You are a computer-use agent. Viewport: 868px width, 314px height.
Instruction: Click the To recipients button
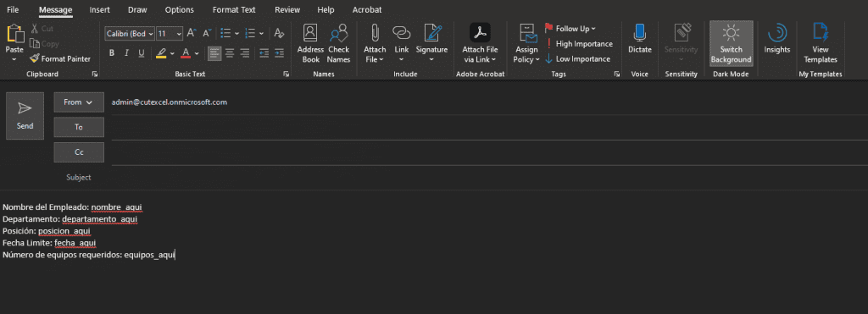coord(79,127)
